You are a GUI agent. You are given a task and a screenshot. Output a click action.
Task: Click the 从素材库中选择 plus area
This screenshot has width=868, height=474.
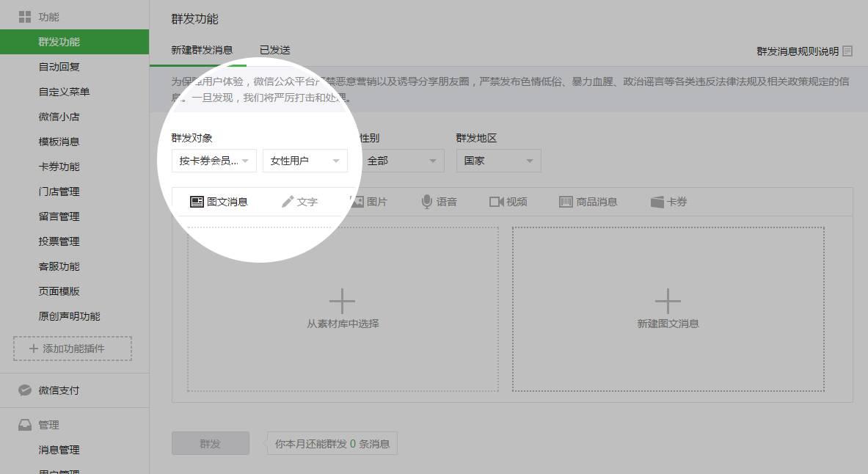[x=343, y=308]
